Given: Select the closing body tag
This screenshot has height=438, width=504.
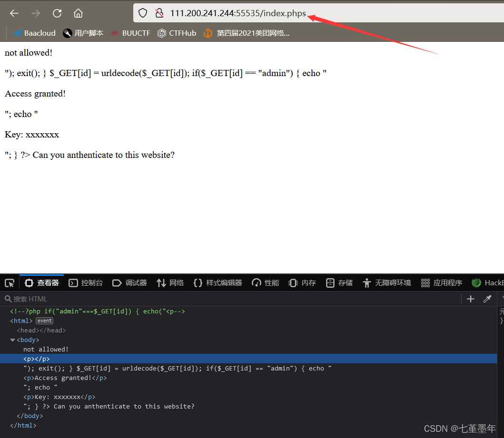Looking at the screenshot, I should click(x=30, y=416).
